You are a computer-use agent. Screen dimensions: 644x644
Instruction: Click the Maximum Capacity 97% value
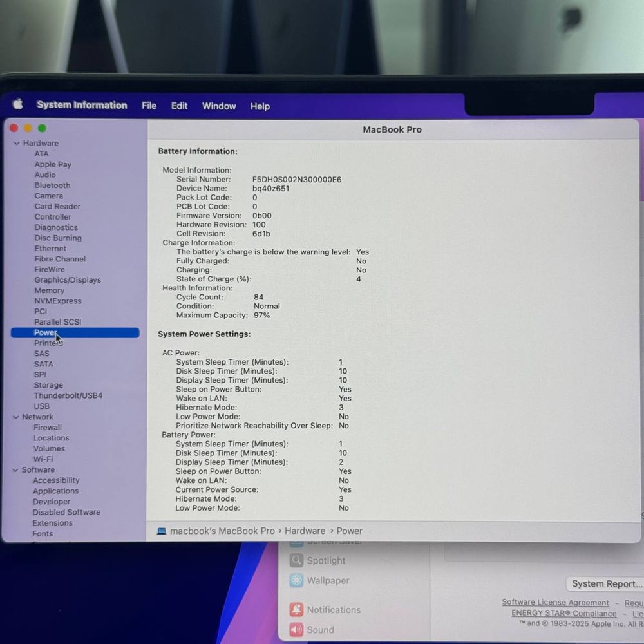pos(261,316)
